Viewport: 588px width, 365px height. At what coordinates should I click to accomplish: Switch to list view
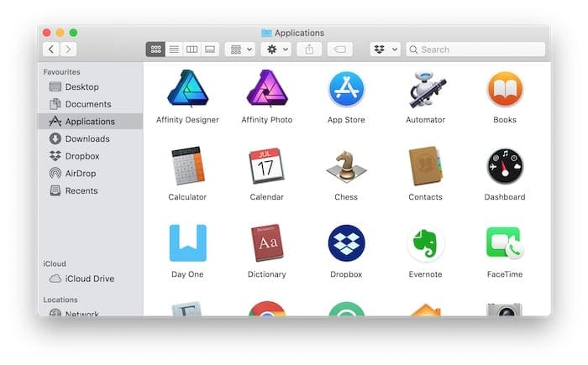tap(174, 50)
